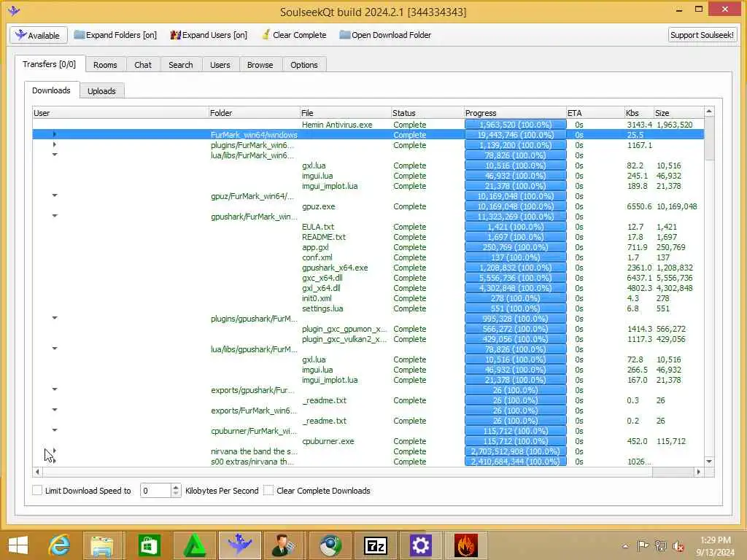Click cpuburner.exe progress bar

(516, 441)
